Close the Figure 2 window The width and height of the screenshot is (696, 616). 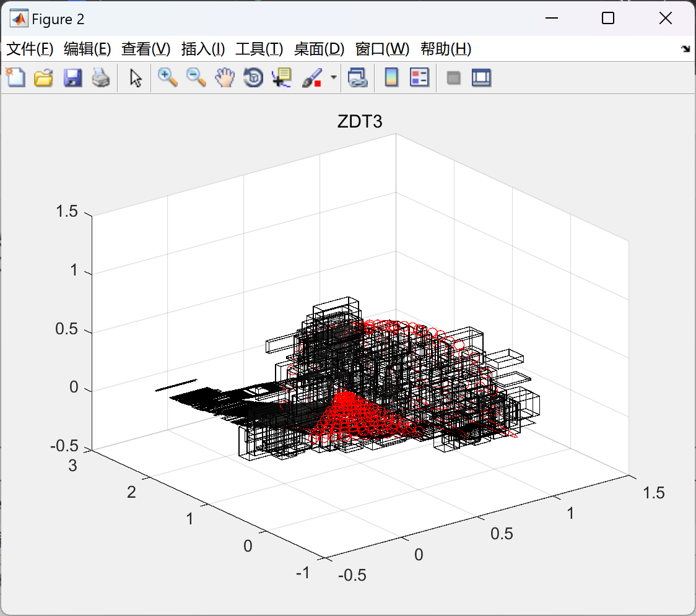click(x=666, y=18)
